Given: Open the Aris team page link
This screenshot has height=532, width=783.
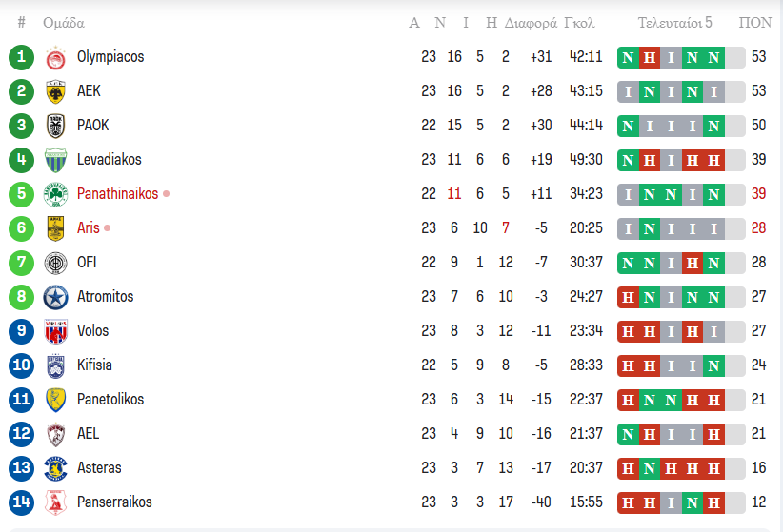Looking at the screenshot, I should click(89, 228).
